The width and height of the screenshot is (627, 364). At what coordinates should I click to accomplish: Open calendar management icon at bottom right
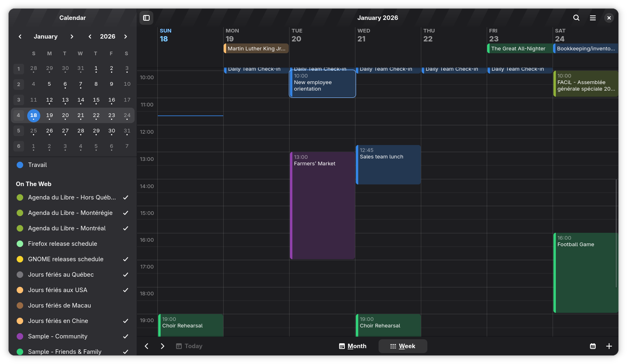[593, 346]
